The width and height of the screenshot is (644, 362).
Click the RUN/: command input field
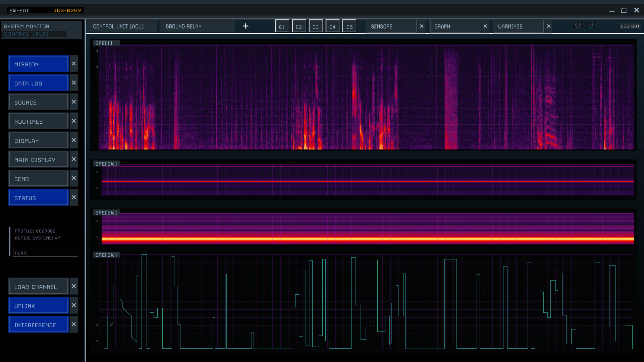[x=46, y=253]
